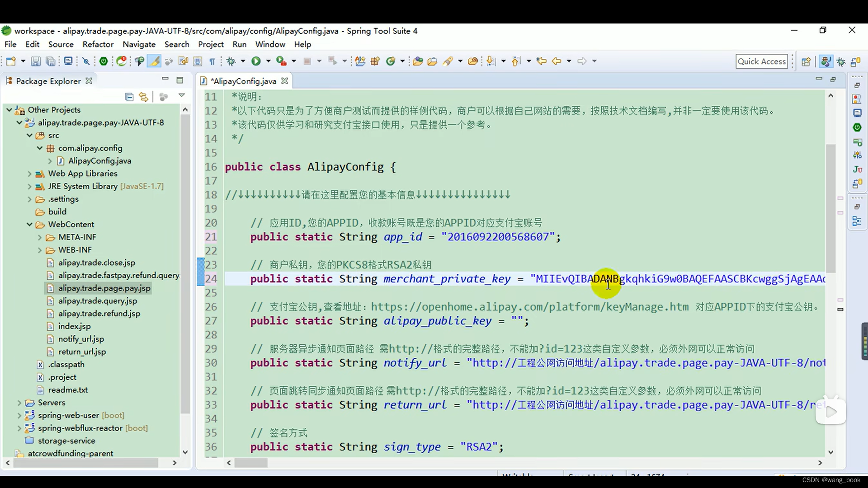
Task: Toggle Block Selection mode button
Action: click(x=198, y=61)
